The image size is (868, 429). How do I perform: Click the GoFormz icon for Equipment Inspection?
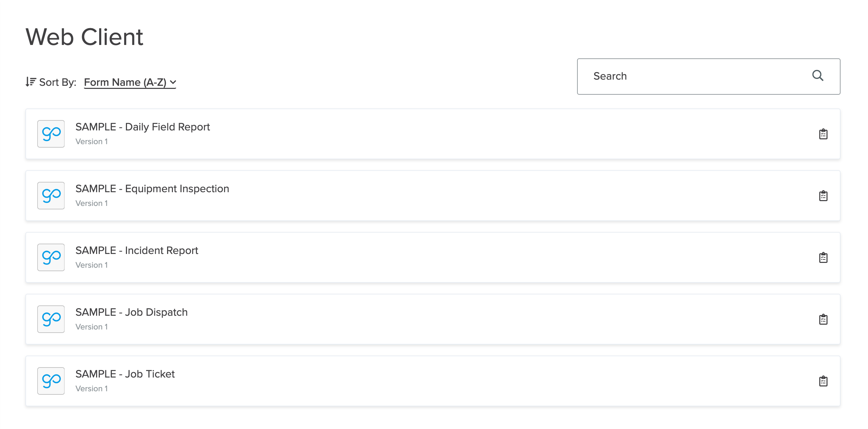pos(51,196)
